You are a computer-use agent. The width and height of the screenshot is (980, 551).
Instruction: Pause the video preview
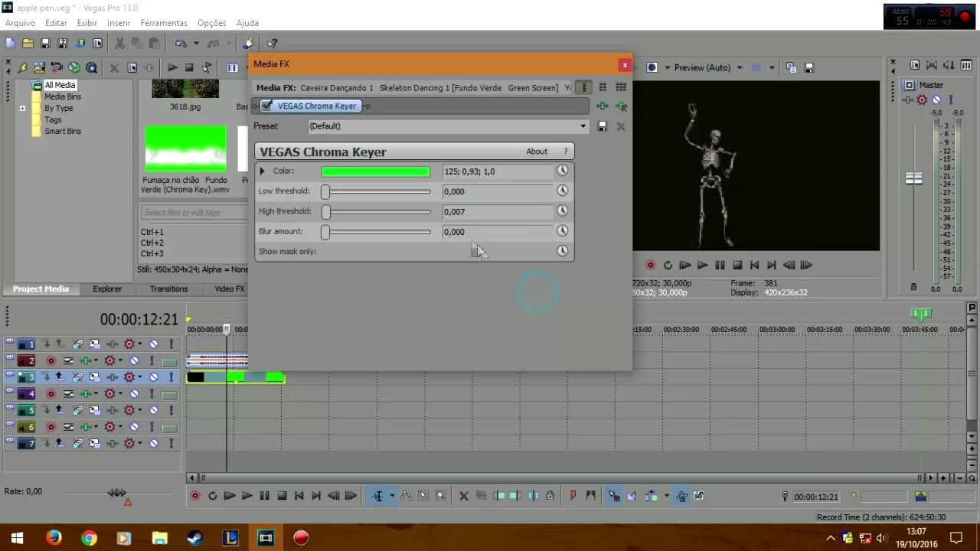(720, 265)
